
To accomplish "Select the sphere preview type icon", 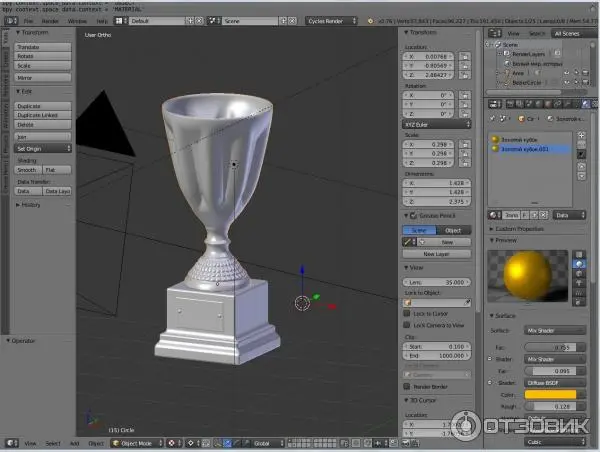I will 579,264.
